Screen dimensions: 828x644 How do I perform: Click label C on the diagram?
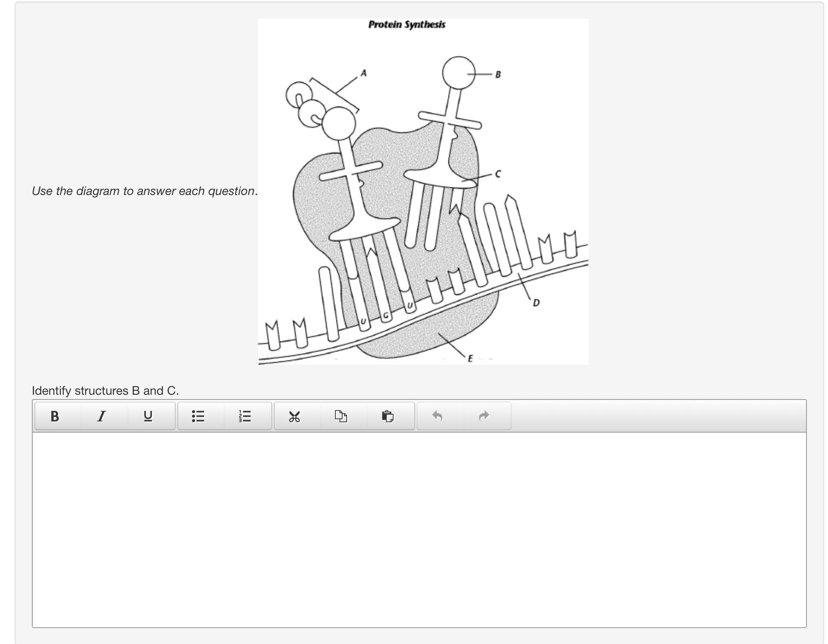click(498, 174)
